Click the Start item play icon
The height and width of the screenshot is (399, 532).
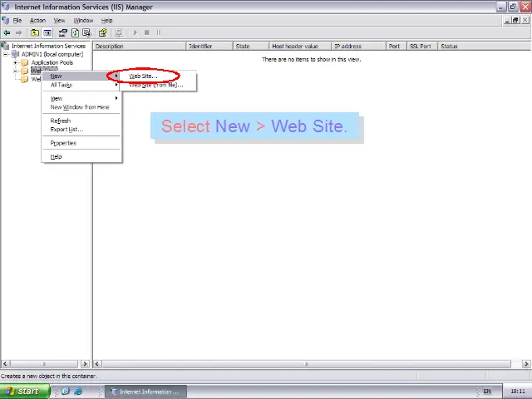tap(135, 33)
